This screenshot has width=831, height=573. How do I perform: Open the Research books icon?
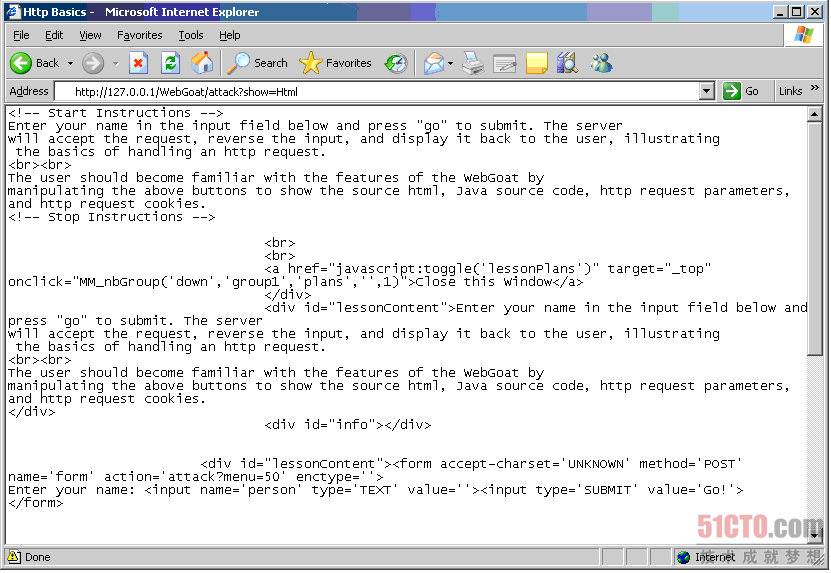568,63
